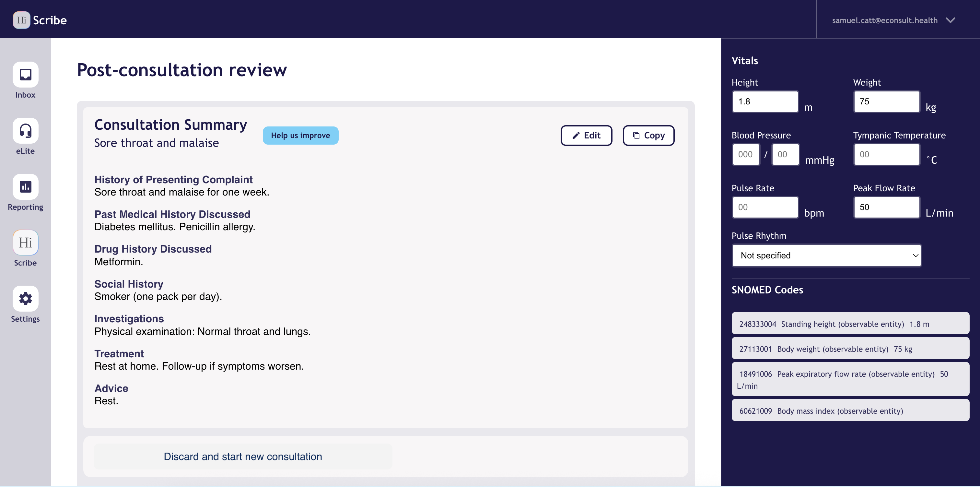Open account menu chevron beside email
The height and width of the screenshot is (487, 980).
click(950, 20)
